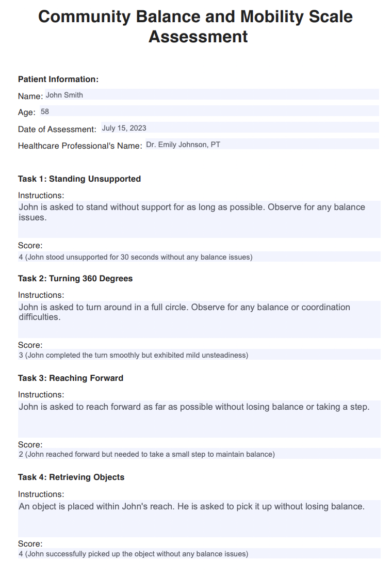Screen dimensions: 392x577
Task: Click the Date of Assessment label
Action: 57,129
